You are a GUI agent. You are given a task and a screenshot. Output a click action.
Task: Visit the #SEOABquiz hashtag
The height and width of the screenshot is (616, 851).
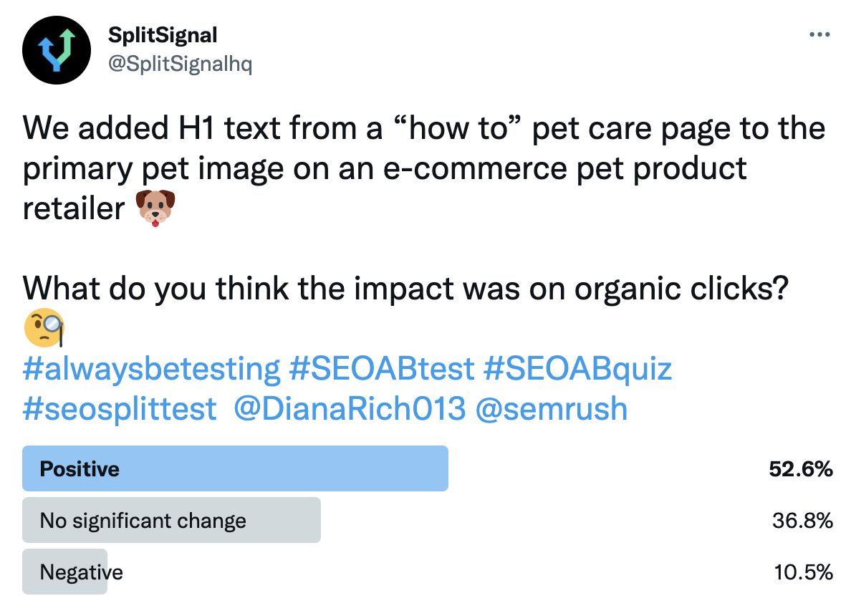point(578,369)
